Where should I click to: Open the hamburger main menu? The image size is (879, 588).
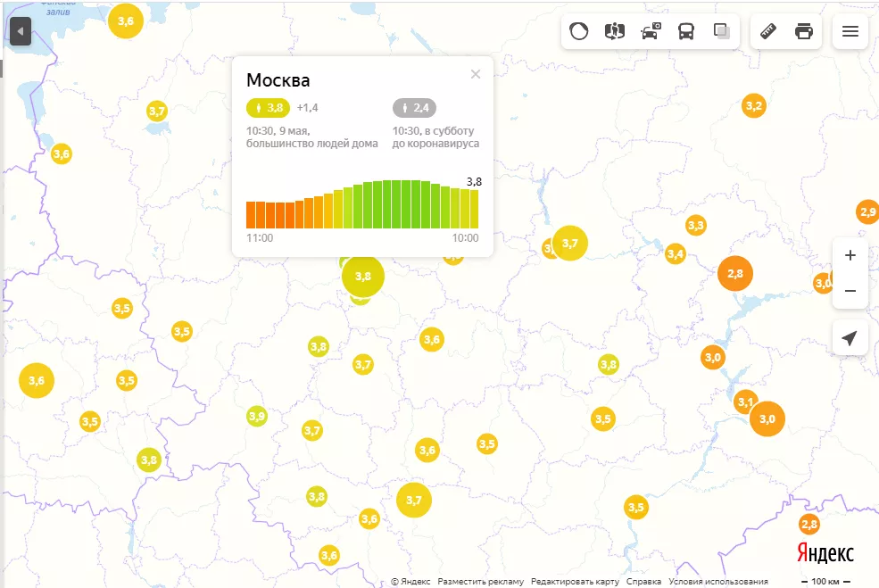(x=850, y=31)
